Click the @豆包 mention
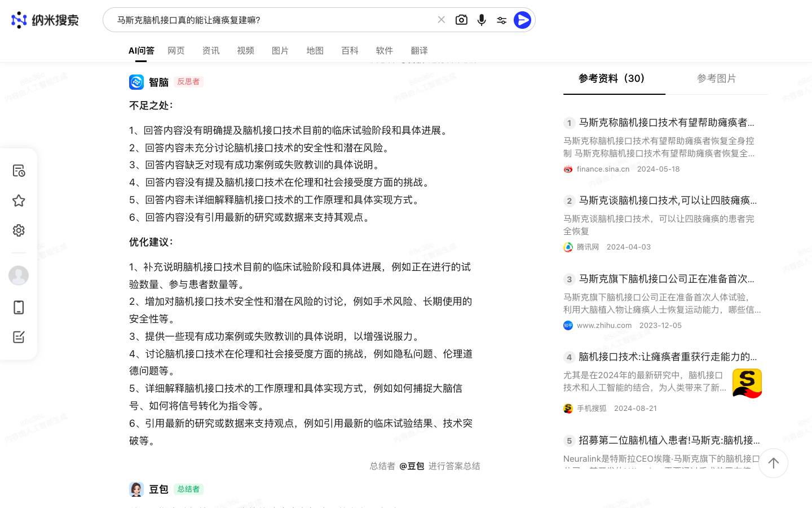Viewport: 812px width, 508px height. [412, 466]
